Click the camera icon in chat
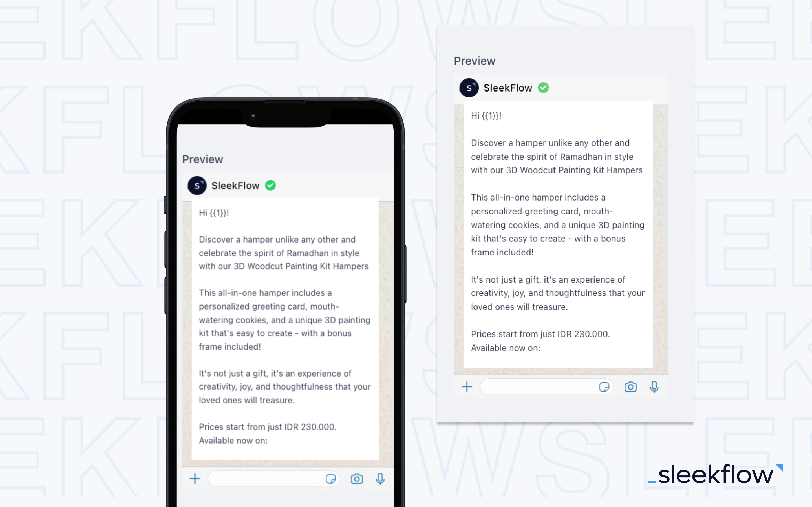The image size is (812, 507). click(x=357, y=479)
